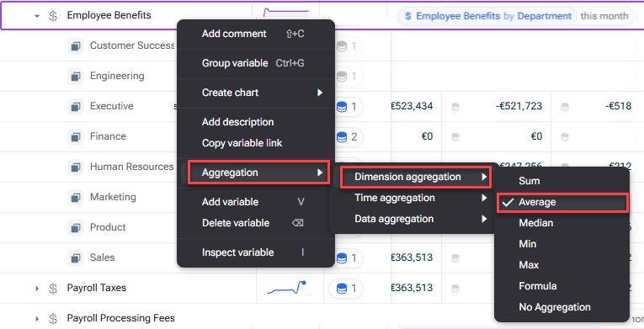Choose Add description from menu
Viewport: 644px width, 329px height.
255,122
